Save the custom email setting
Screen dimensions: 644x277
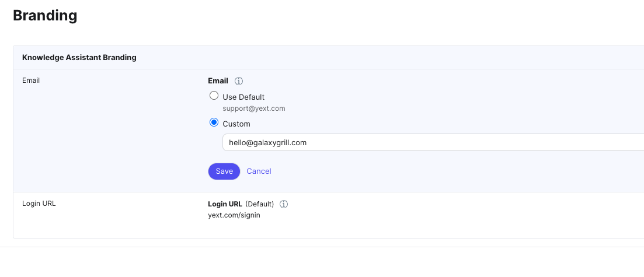click(224, 171)
